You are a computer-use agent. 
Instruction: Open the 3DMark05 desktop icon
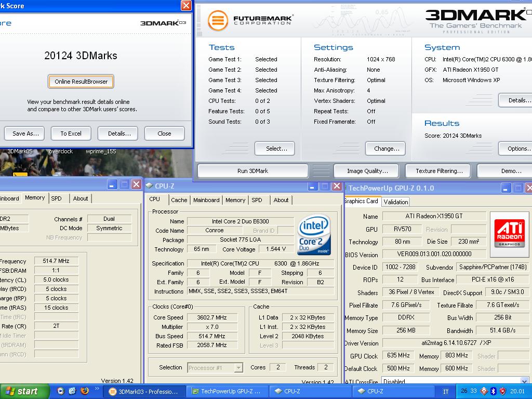point(20,151)
